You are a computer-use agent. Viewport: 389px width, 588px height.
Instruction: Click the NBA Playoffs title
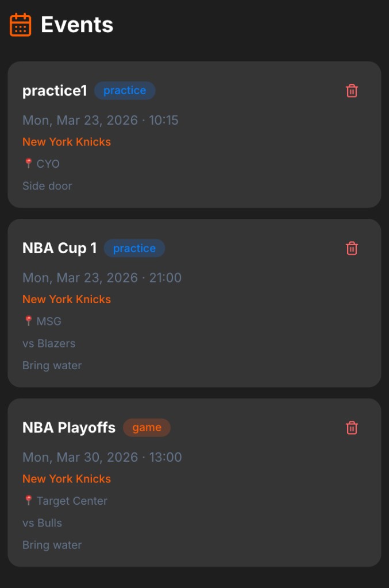coord(68,427)
